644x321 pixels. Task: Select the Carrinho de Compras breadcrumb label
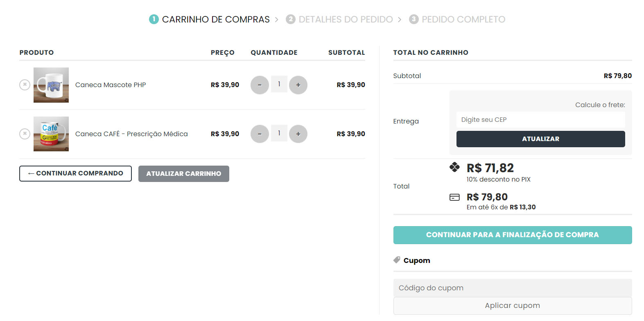point(216,19)
